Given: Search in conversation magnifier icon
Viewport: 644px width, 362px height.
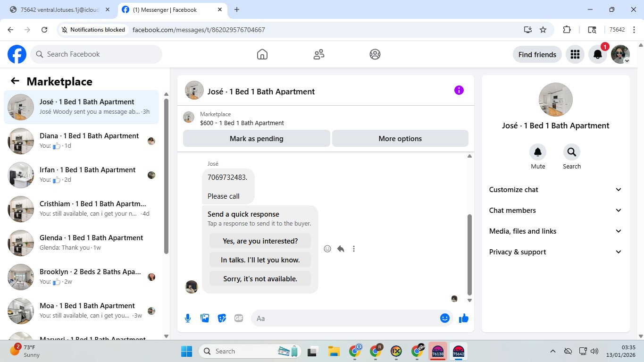Looking at the screenshot, I should pyautogui.click(x=572, y=152).
